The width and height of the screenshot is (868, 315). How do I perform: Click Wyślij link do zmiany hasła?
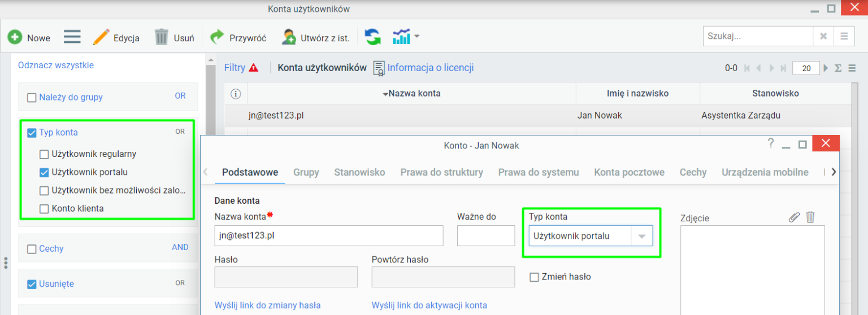(268, 305)
